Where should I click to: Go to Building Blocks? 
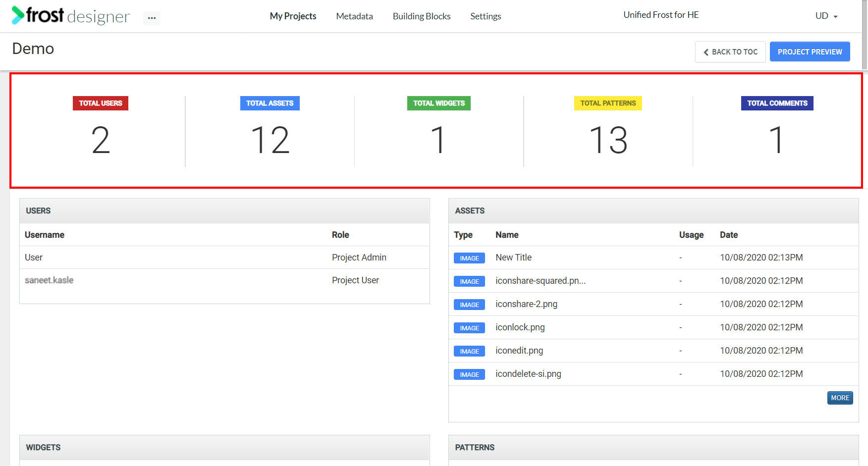[x=422, y=16]
